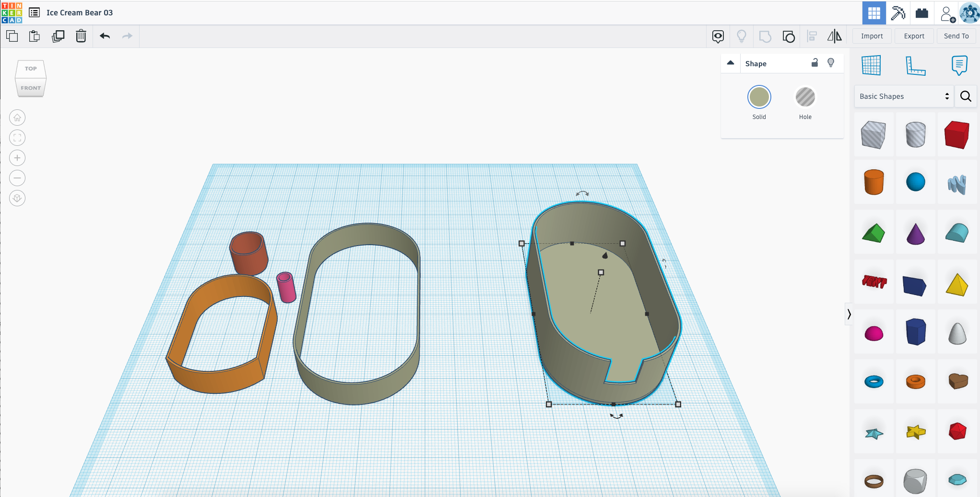Toggle the lock editing icon
The image size is (980, 497).
click(x=815, y=63)
